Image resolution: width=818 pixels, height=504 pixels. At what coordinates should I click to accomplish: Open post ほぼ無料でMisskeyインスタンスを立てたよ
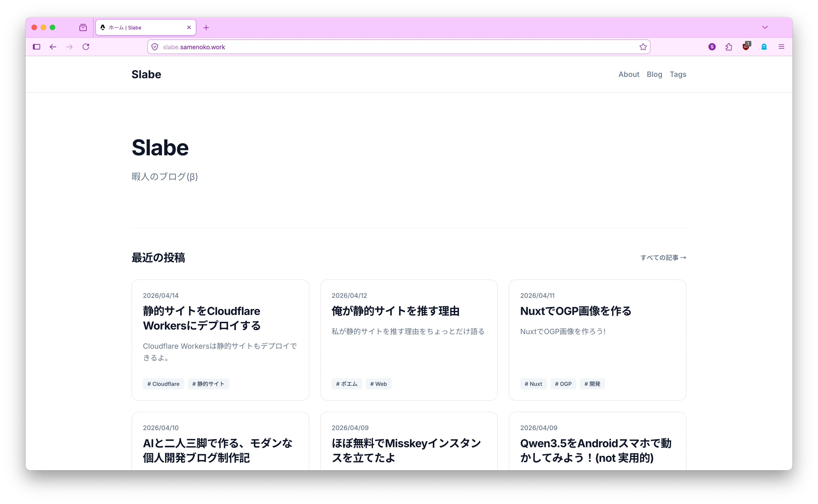[x=406, y=450]
